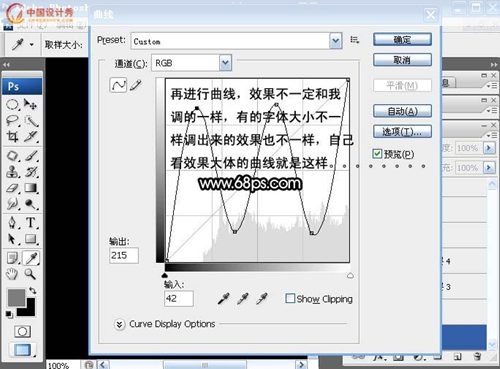Image resolution: width=500 pixels, height=369 pixels.
Task: Click the document zoom field showing 100%
Action: pos(62,365)
